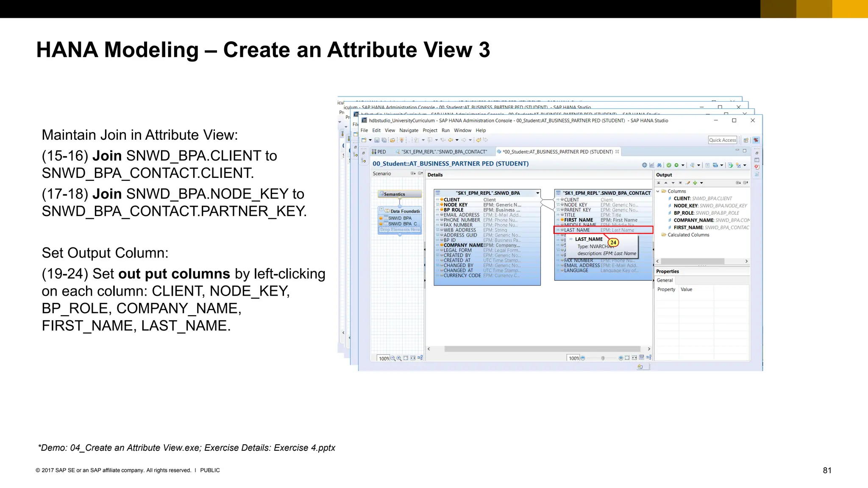Open the dropdown beside Output add icon

click(701, 183)
